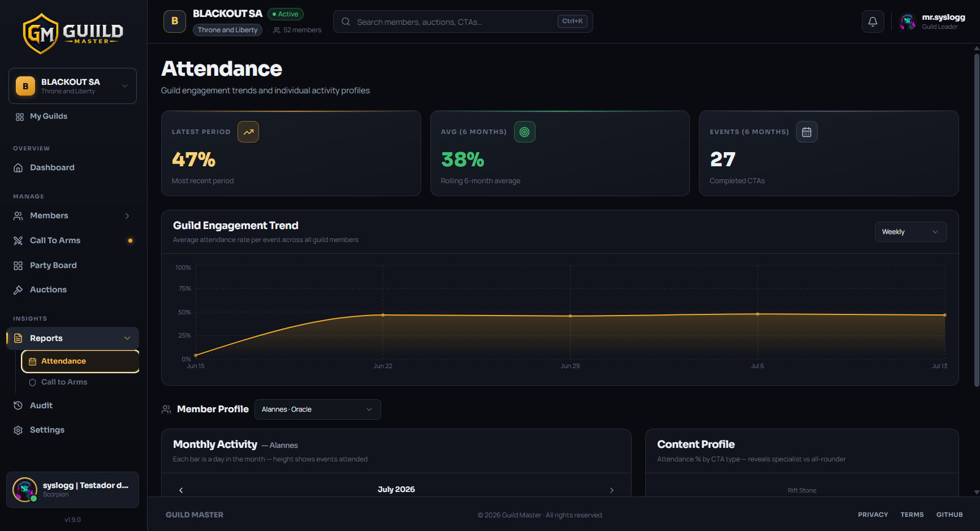Click the Active status badge
980x531 pixels.
[x=286, y=14]
